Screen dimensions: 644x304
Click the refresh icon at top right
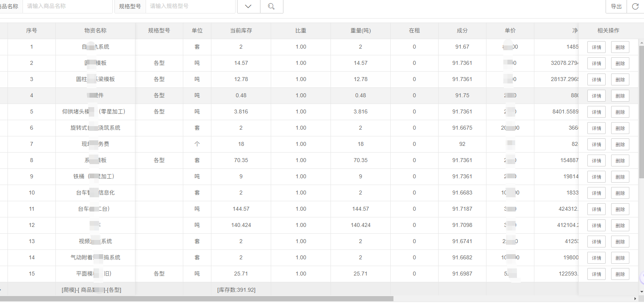(635, 6)
